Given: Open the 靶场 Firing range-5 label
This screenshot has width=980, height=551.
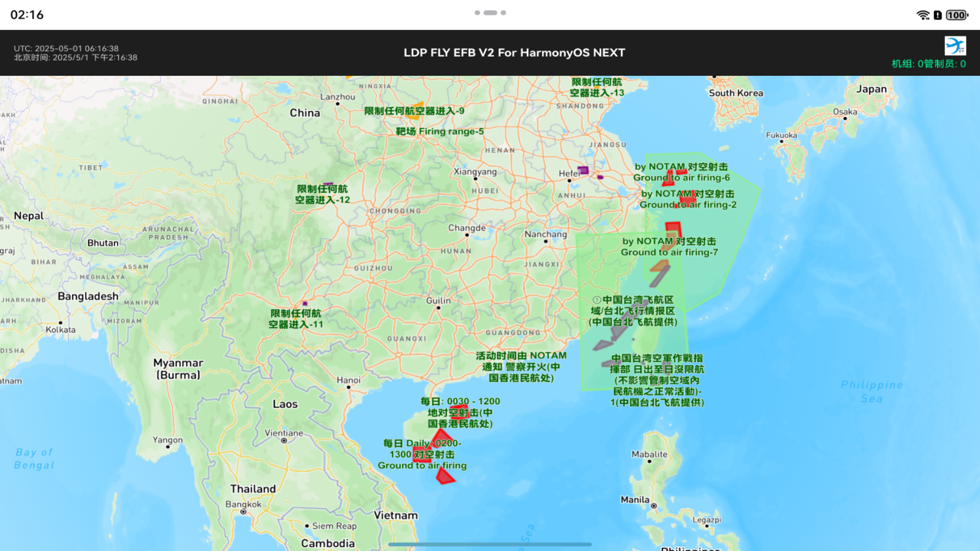Looking at the screenshot, I should 439,131.
